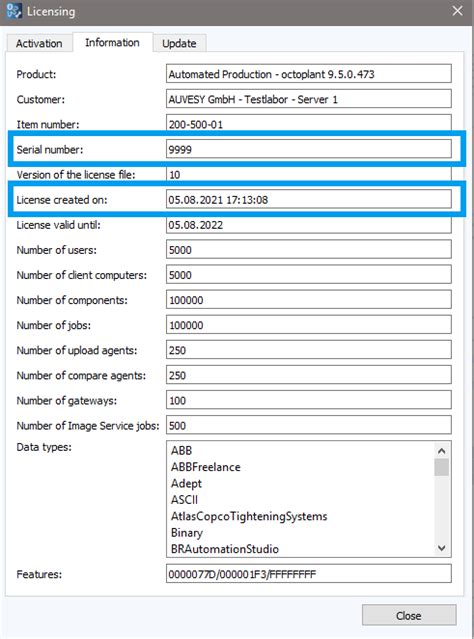Click the Number of Image Service jobs field
This screenshot has width=474, height=639.
(x=309, y=425)
